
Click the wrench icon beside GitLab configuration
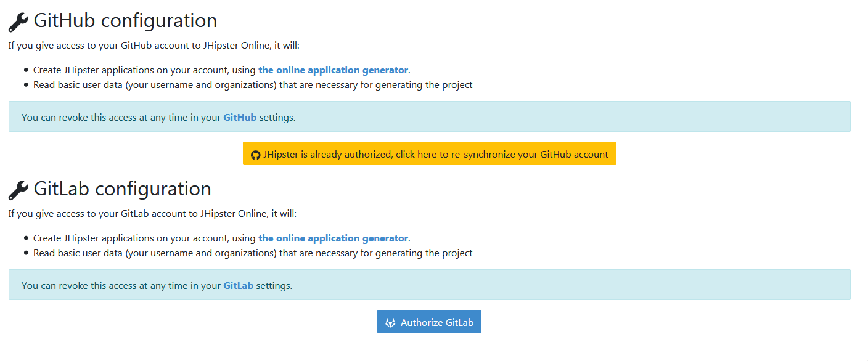tap(18, 190)
